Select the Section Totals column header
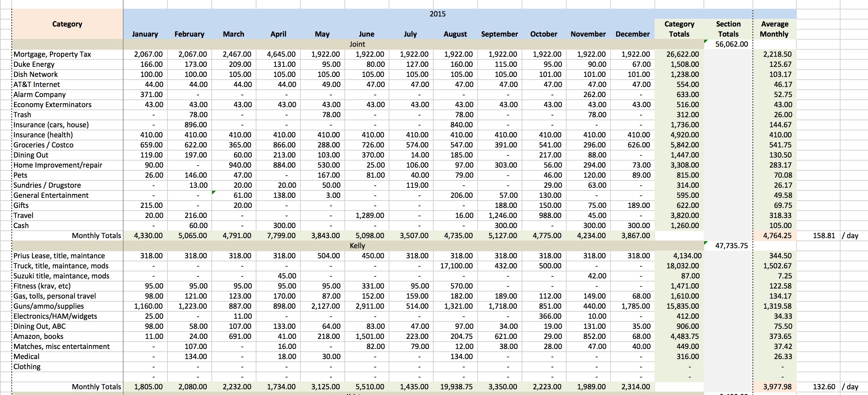The width and height of the screenshot is (868, 395). pyautogui.click(x=728, y=29)
